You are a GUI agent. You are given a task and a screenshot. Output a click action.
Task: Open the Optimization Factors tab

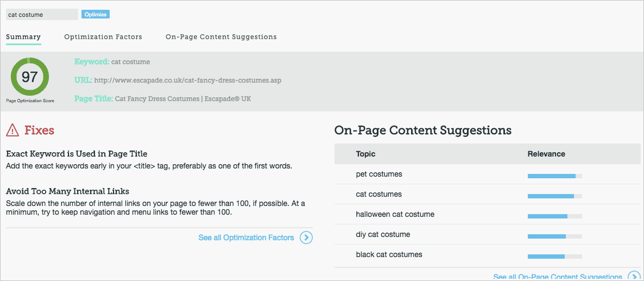click(x=103, y=37)
